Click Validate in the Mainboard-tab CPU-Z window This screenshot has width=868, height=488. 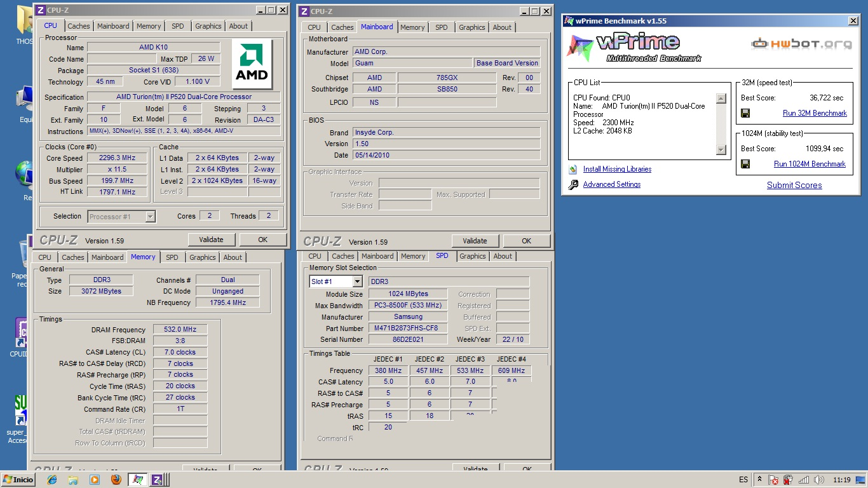tap(475, 241)
